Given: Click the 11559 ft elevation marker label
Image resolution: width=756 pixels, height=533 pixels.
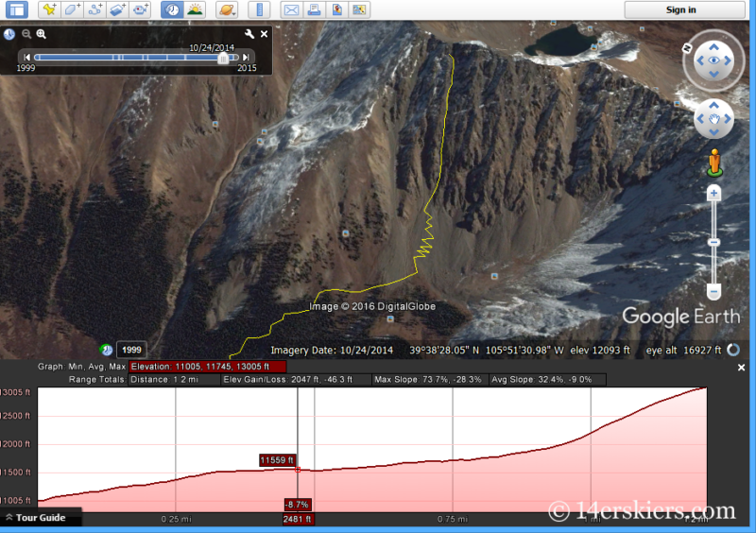Looking at the screenshot, I should tap(277, 460).
